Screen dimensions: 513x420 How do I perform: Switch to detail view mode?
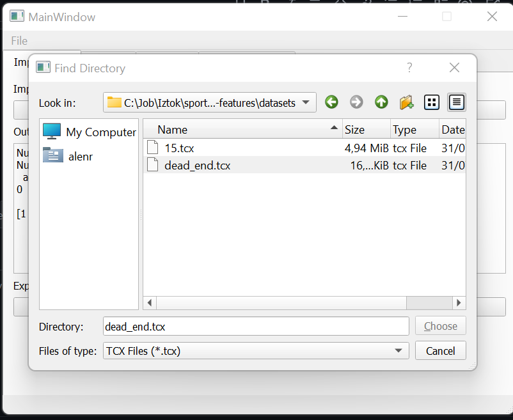point(455,102)
